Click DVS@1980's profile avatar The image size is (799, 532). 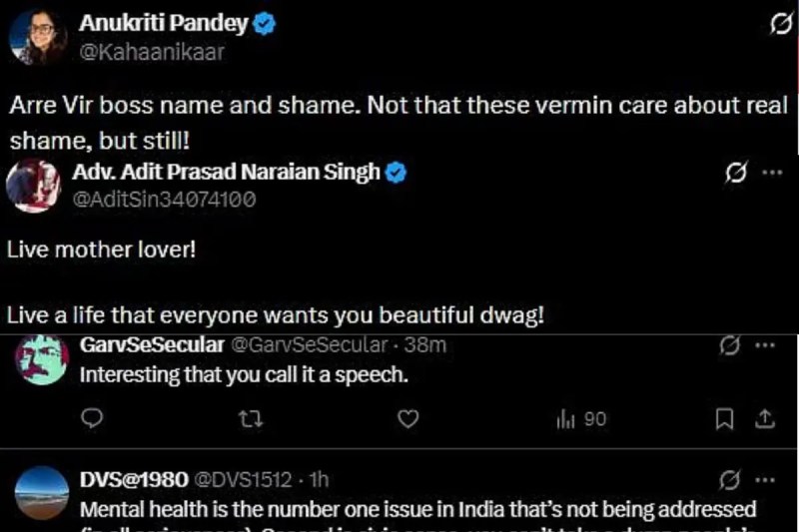42,493
